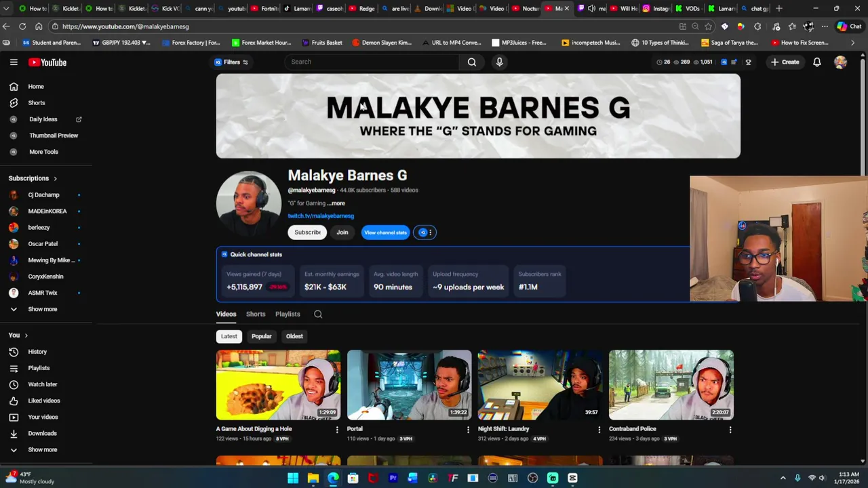Open the dropdown beside View channel stats
This screenshot has width=868, height=488.
tap(425, 232)
